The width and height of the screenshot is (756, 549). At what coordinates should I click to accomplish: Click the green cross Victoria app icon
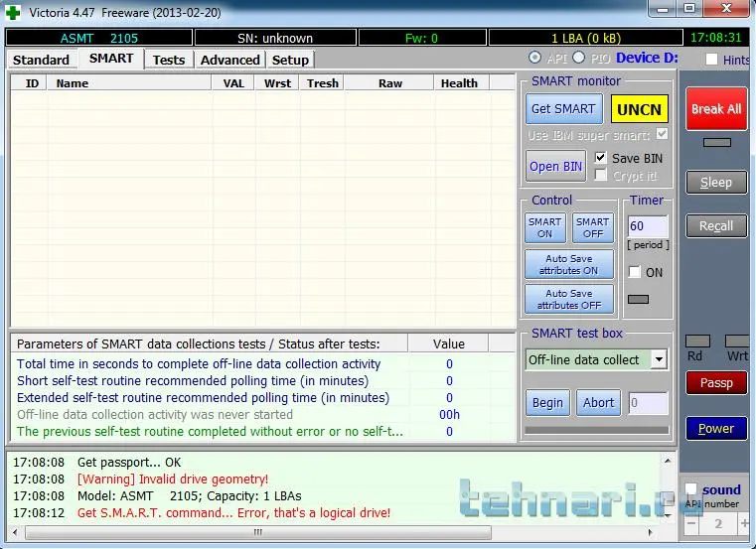(x=13, y=12)
